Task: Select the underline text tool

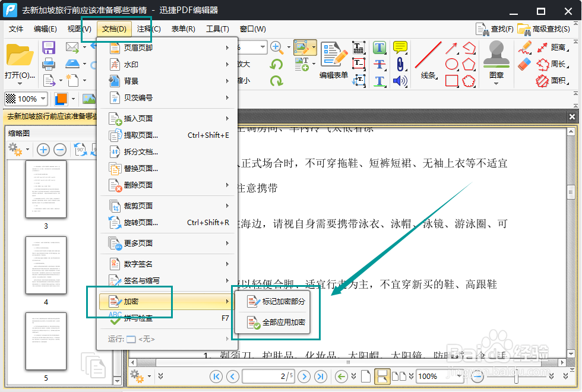Action: tap(379, 81)
